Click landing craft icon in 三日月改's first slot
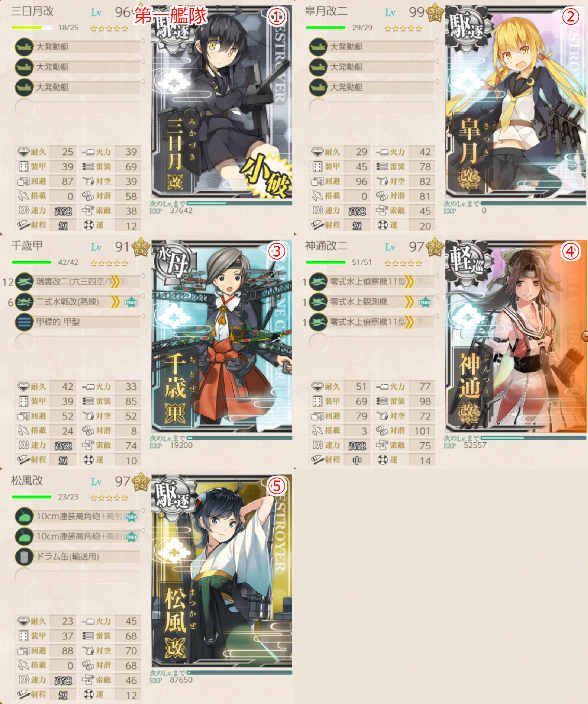Screen dimensions: 588x704 [24, 47]
